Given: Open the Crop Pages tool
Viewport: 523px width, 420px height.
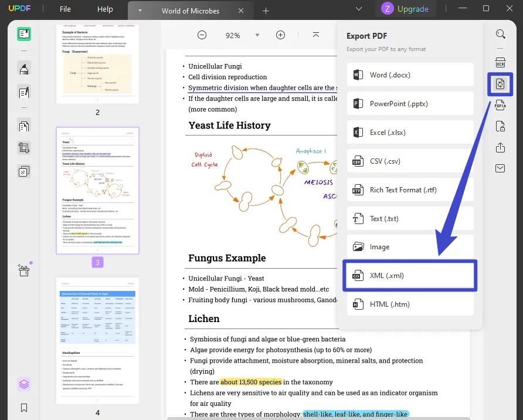Looking at the screenshot, I should (23, 147).
